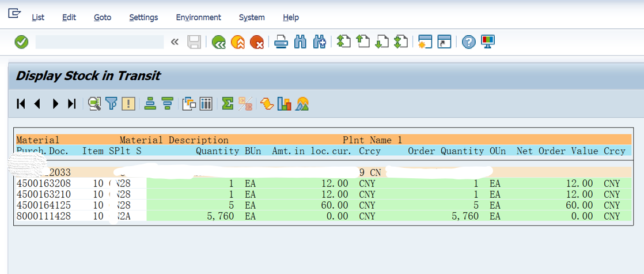
Task: Create a new session window icon
Action: point(425,42)
